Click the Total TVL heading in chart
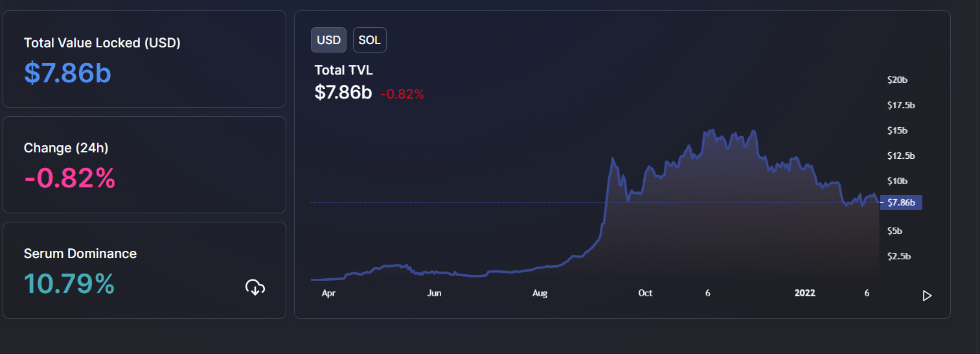 pyautogui.click(x=343, y=70)
